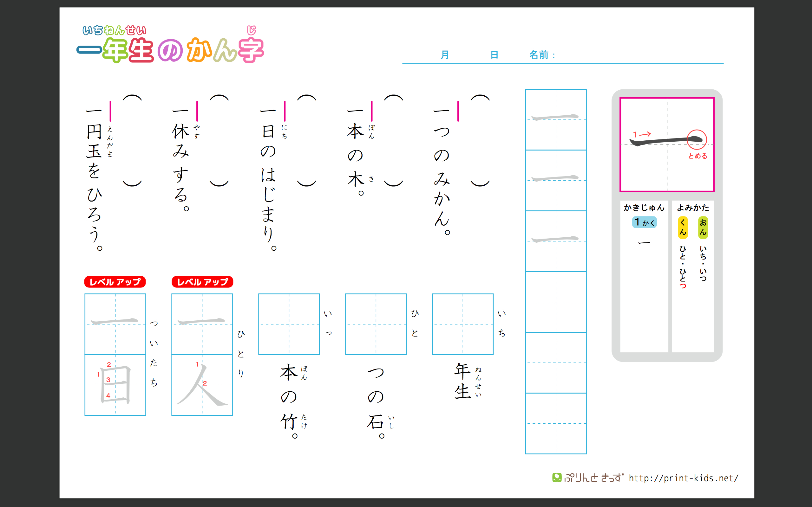Click the empty box above 本の竹
The width and height of the screenshot is (812, 507).
[289, 324]
